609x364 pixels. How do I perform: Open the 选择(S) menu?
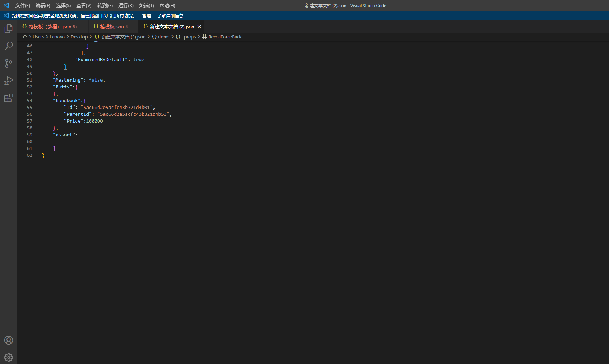click(x=63, y=5)
